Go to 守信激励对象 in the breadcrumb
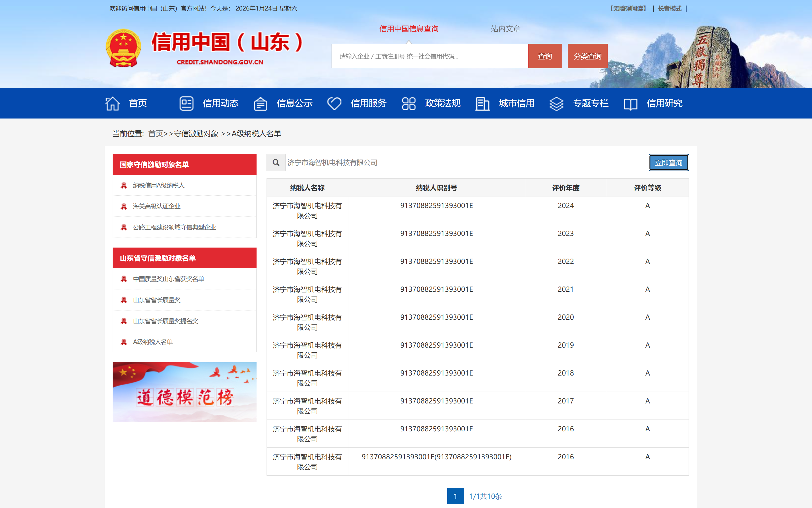The width and height of the screenshot is (812, 508). pos(196,134)
